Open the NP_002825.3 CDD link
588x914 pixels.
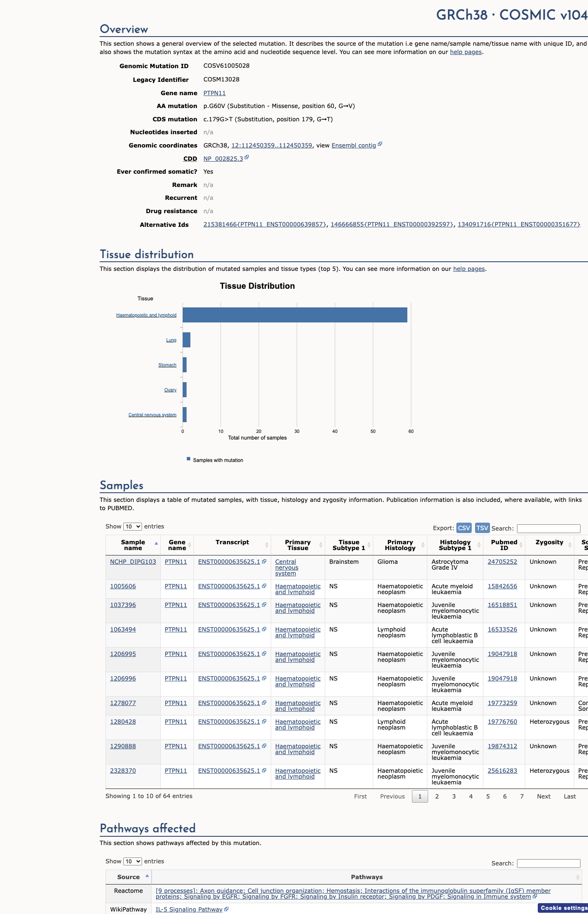223,159
